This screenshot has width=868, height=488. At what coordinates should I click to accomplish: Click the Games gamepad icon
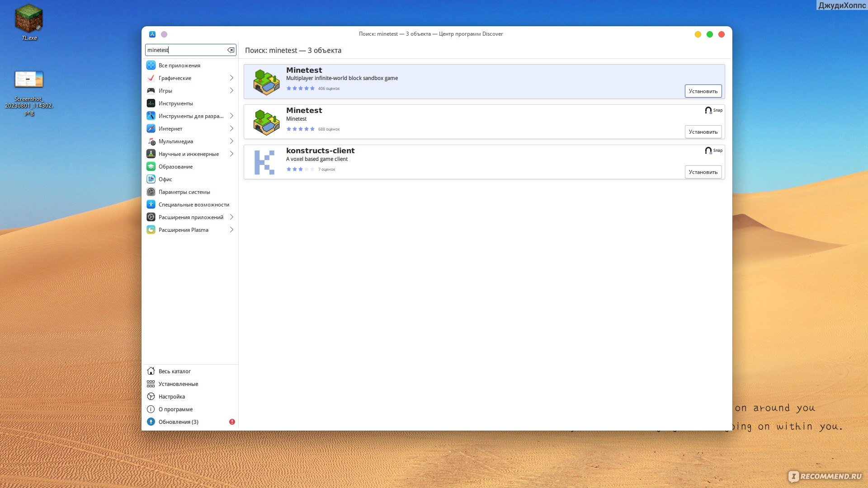click(151, 91)
